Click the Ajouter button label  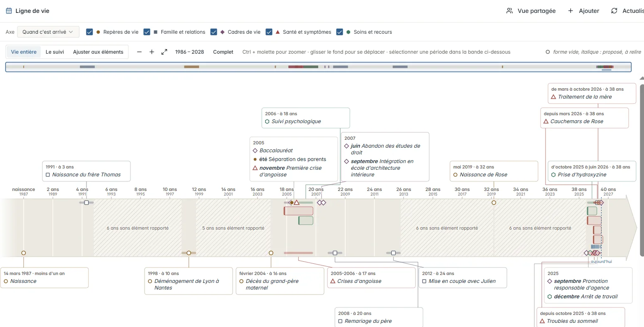point(589,11)
